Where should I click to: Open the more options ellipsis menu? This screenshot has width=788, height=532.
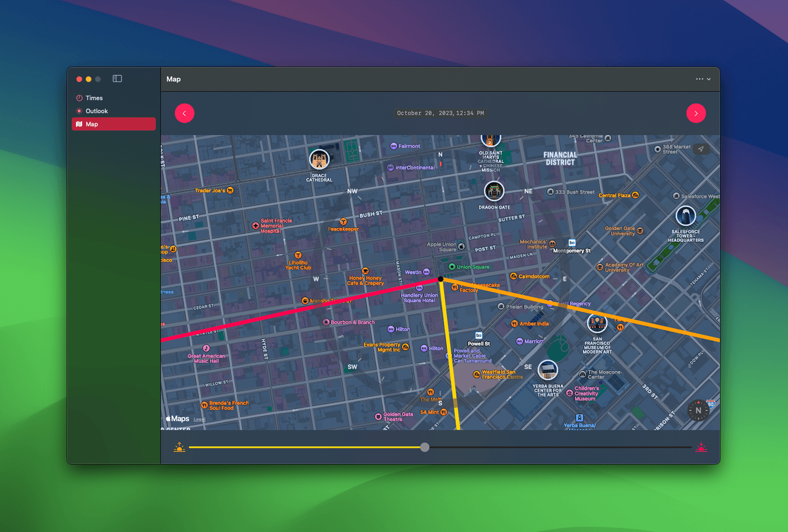pyautogui.click(x=703, y=79)
